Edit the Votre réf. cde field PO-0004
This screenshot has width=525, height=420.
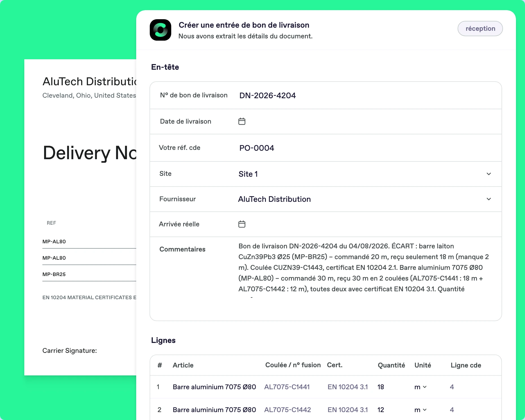pos(257,148)
